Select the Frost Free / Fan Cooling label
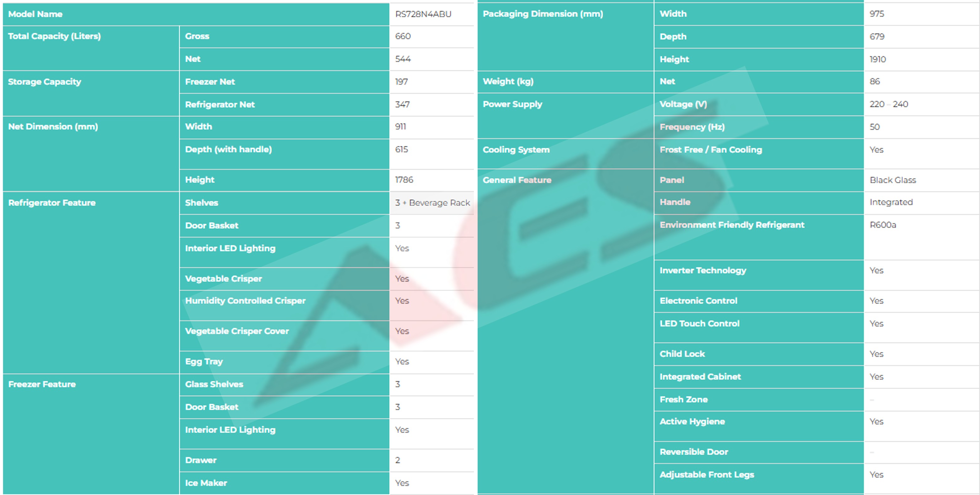980x495 pixels. (x=711, y=150)
